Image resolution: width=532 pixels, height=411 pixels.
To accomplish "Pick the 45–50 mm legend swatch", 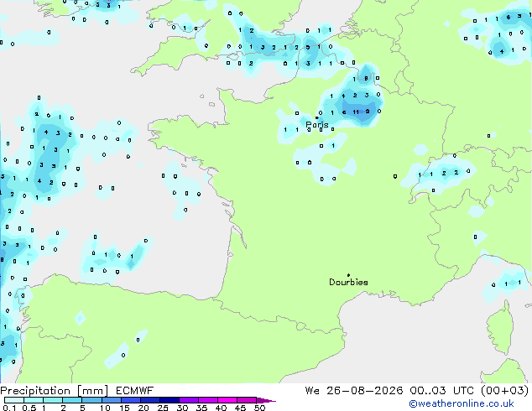I will (247, 400).
